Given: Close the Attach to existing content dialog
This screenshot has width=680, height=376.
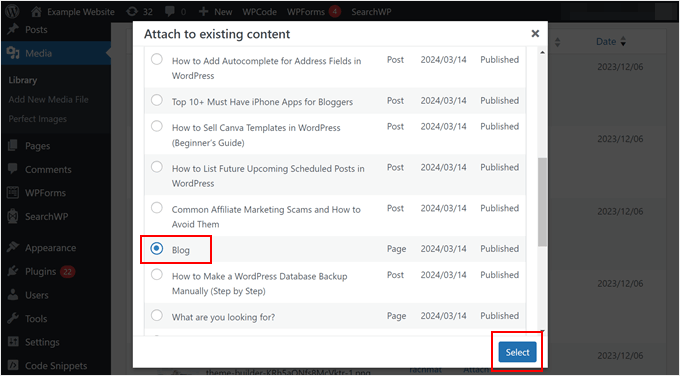Looking at the screenshot, I should pos(535,33).
